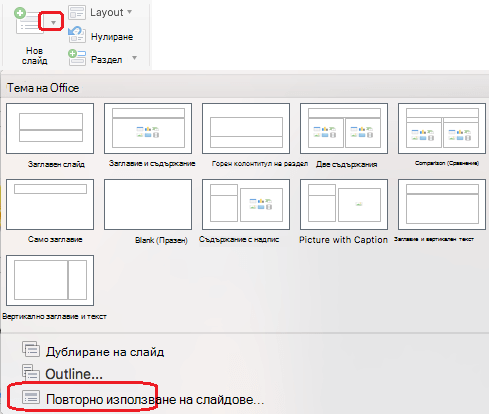Select the Заглавие и съдържание layout thumbnail
This screenshot has height=414, width=489.
point(148,128)
